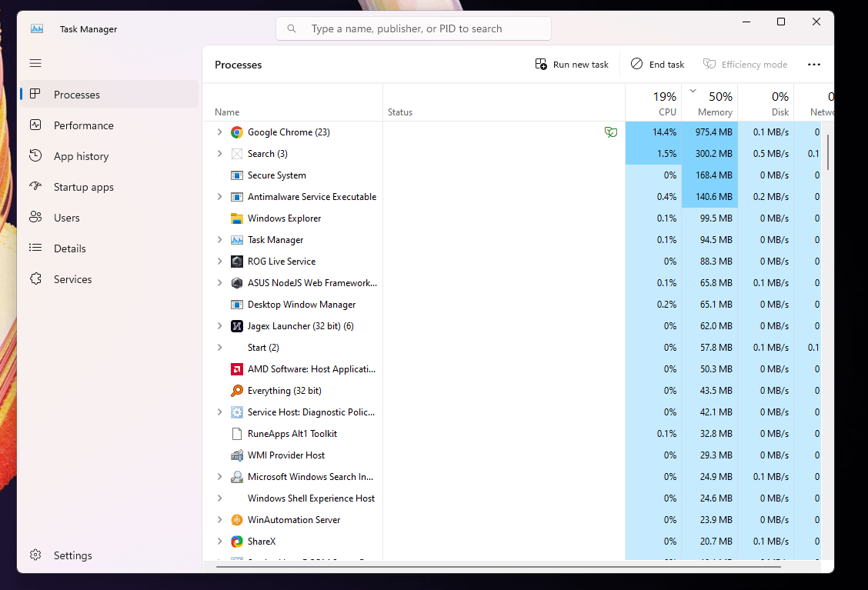The width and height of the screenshot is (868, 590).
Task: Click the Efficiency mode button
Action: pos(745,65)
